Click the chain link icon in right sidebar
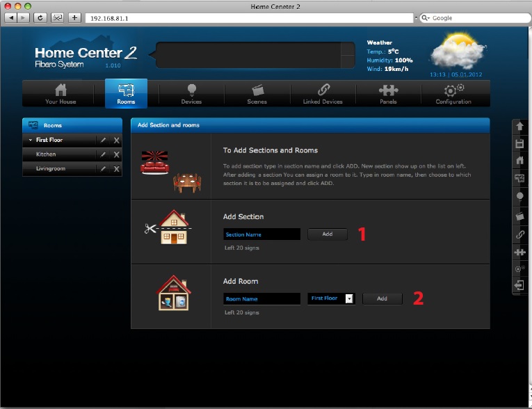Image resolution: width=532 pixels, height=409 pixels. (519, 234)
